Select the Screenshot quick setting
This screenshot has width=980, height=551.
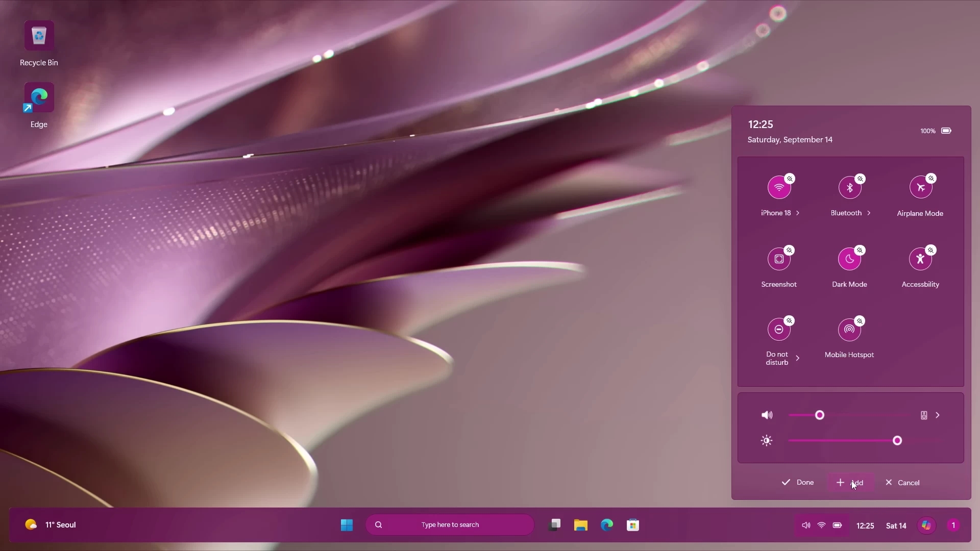tap(778, 259)
